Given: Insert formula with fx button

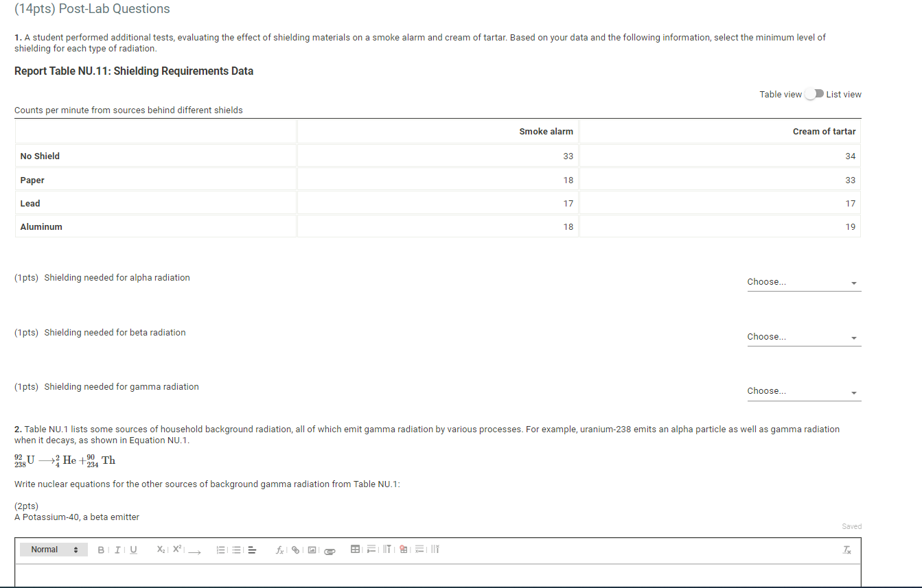Looking at the screenshot, I should point(280,550).
